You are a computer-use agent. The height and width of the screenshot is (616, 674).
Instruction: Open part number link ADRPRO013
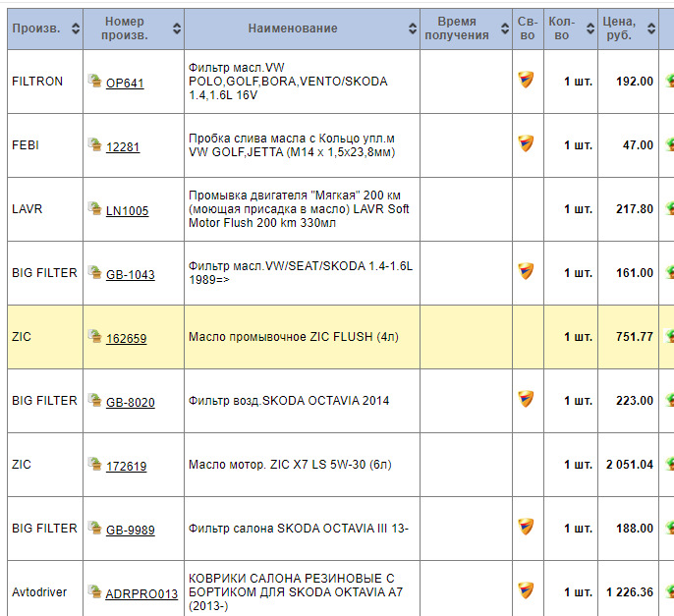point(141,593)
